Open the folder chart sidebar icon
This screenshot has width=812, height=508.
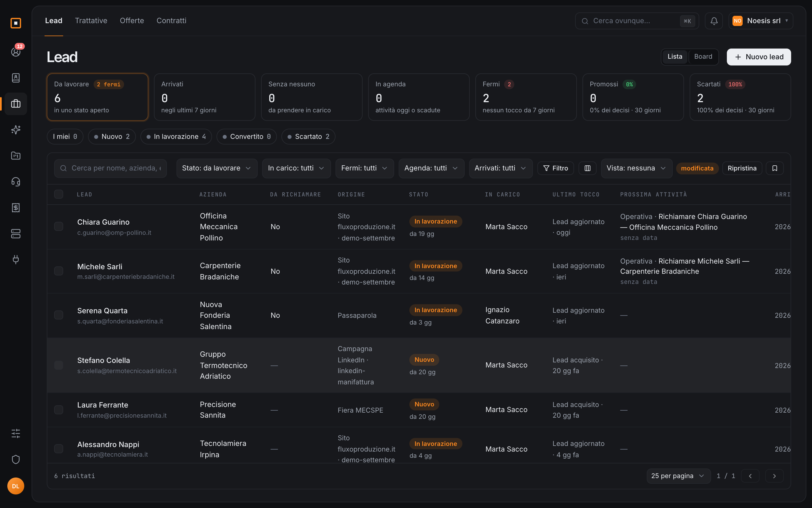pyautogui.click(x=16, y=156)
